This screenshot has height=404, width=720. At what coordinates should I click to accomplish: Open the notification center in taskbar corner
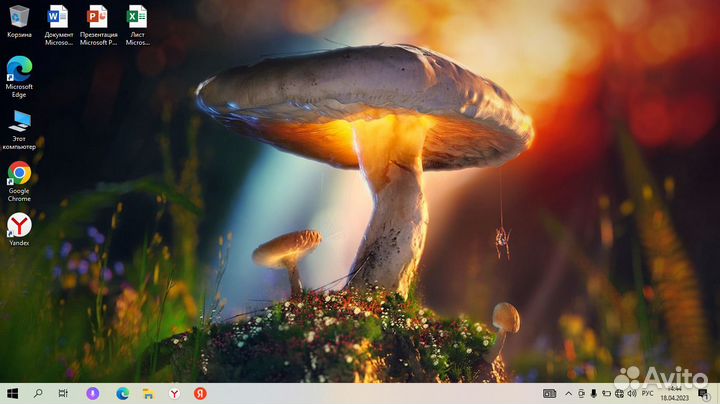point(705,394)
